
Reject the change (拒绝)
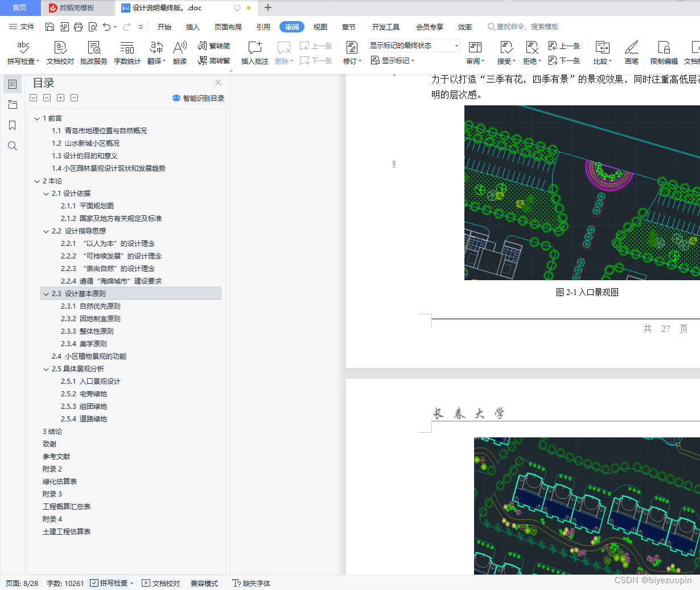point(532,53)
